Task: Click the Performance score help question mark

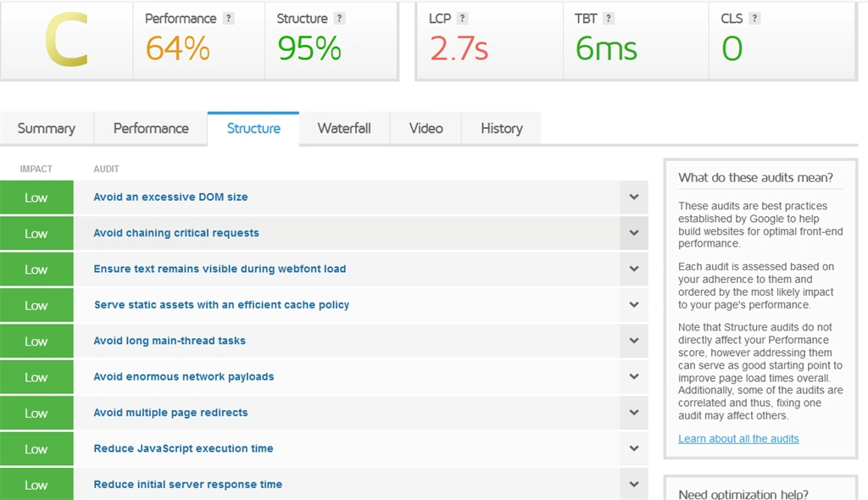Action: [x=228, y=19]
